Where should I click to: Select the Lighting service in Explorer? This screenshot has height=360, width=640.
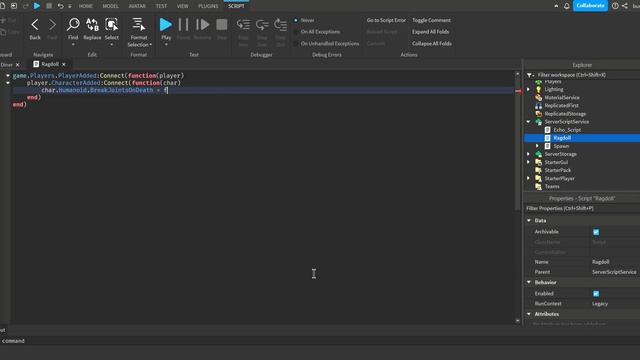click(x=553, y=89)
